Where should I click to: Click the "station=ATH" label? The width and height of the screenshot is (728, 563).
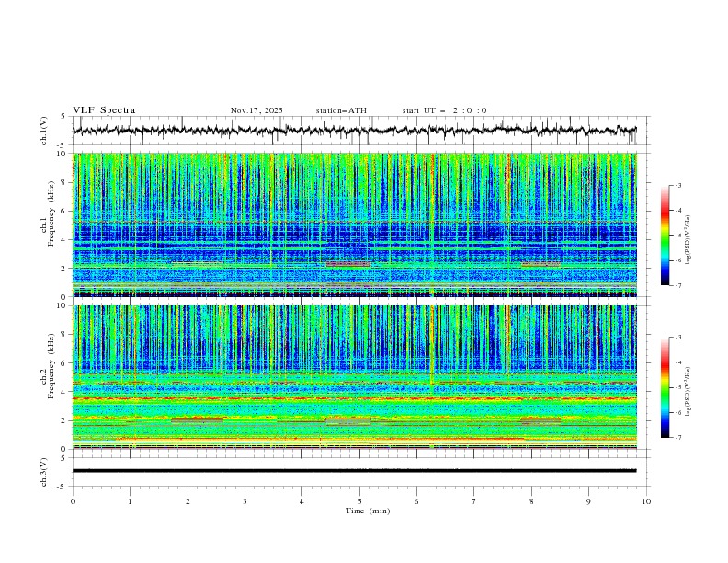tap(341, 110)
